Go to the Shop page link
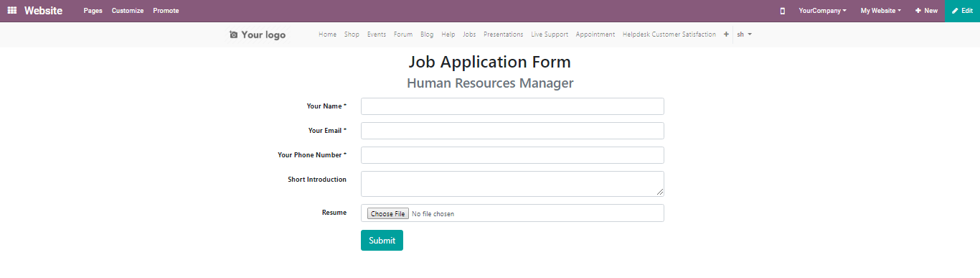980x278 pixels. 352,34
